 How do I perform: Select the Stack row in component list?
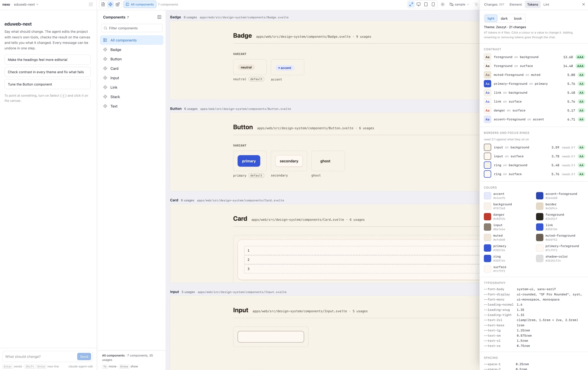pyautogui.click(x=132, y=97)
